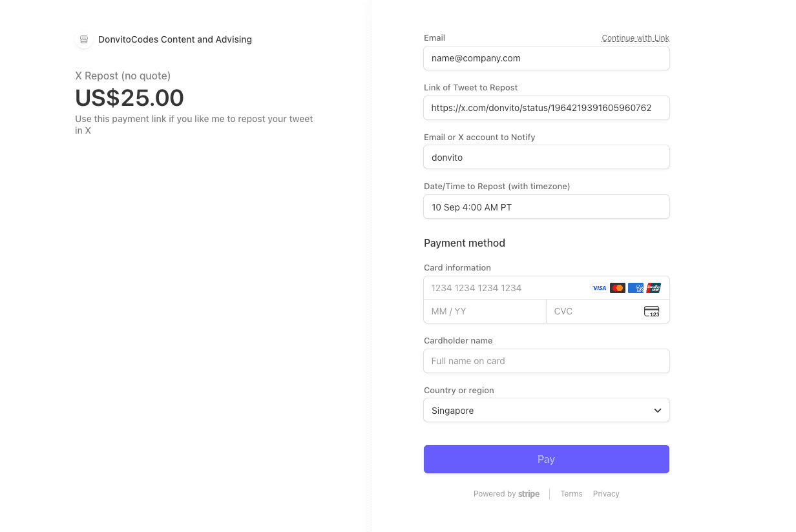Click the American Express logo
The image size is (796, 532).
[x=636, y=288]
